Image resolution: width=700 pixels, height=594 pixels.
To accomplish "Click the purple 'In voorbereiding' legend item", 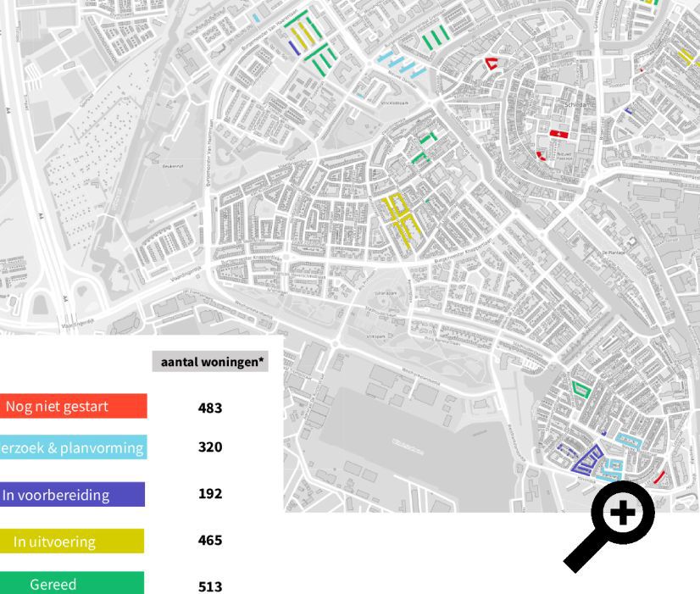I will 72,495.
